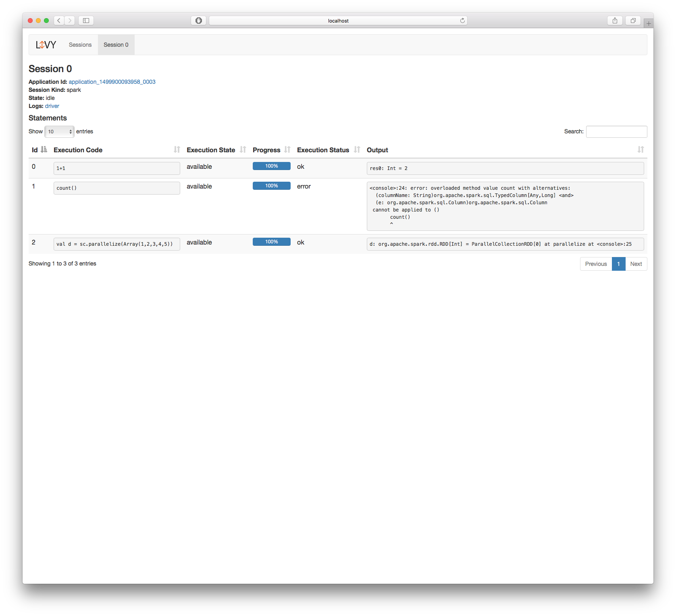
Task: Click the count() execution code box
Action: 117,188
